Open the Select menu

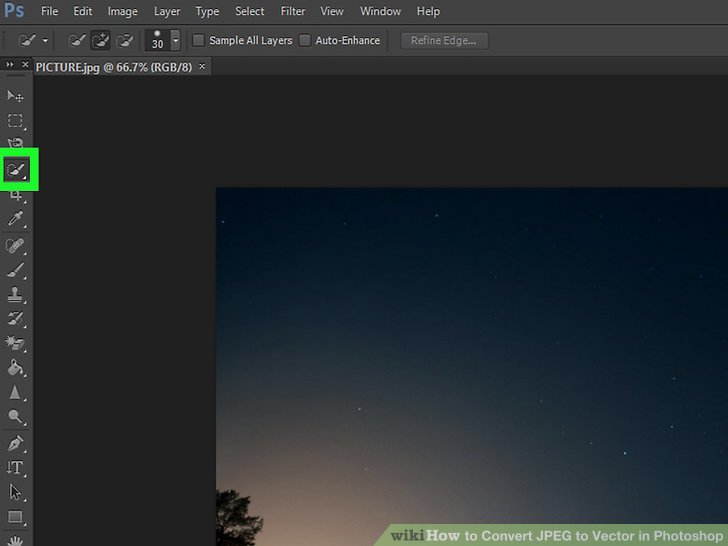249,11
